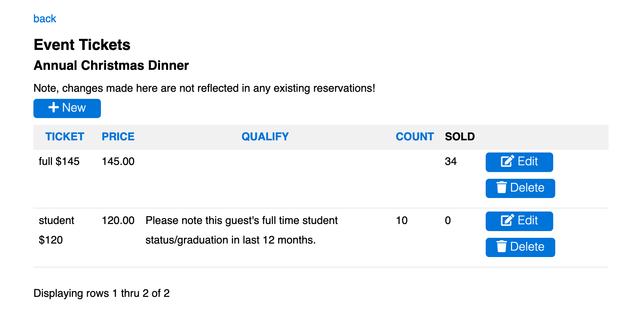Delete the full $145 ticket
This screenshot has width=644, height=309.
(x=520, y=188)
